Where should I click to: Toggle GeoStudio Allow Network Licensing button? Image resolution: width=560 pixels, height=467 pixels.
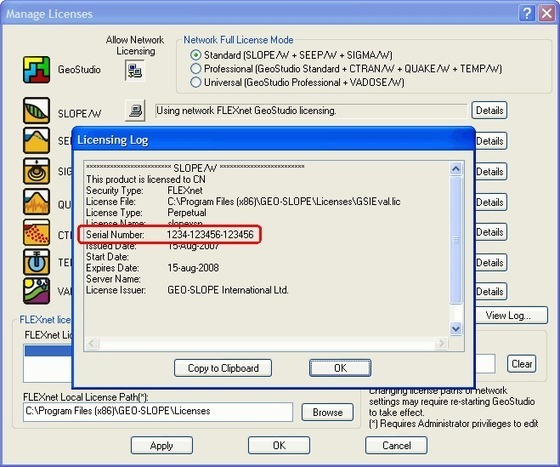pyautogui.click(x=135, y=70)
